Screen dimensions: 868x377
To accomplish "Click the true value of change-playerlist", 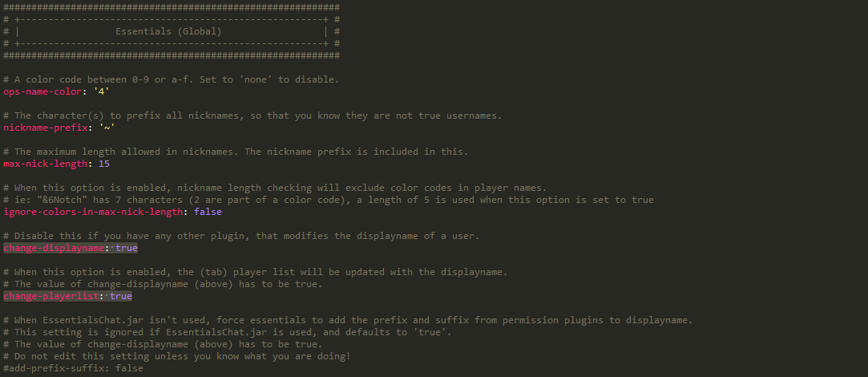I will tap(121, 296).
